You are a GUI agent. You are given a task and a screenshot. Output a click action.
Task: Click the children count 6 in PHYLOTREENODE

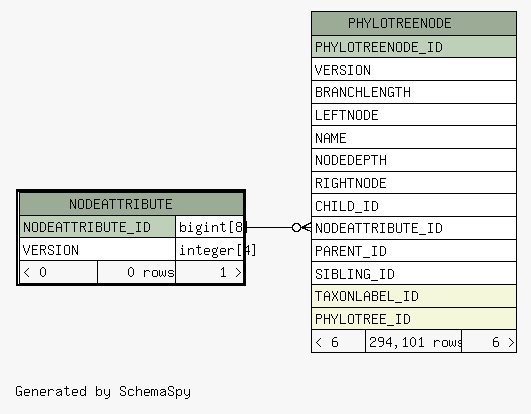(x=489, y=342)
